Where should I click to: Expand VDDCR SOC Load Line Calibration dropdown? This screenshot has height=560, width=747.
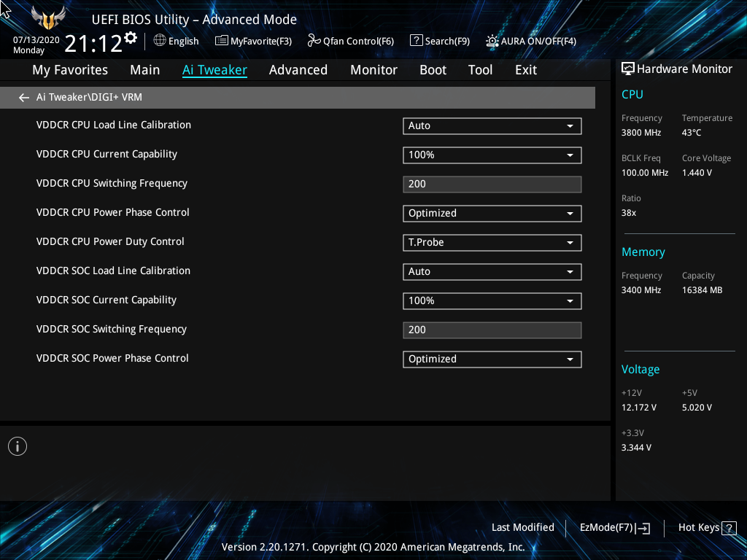coord(492,271)
